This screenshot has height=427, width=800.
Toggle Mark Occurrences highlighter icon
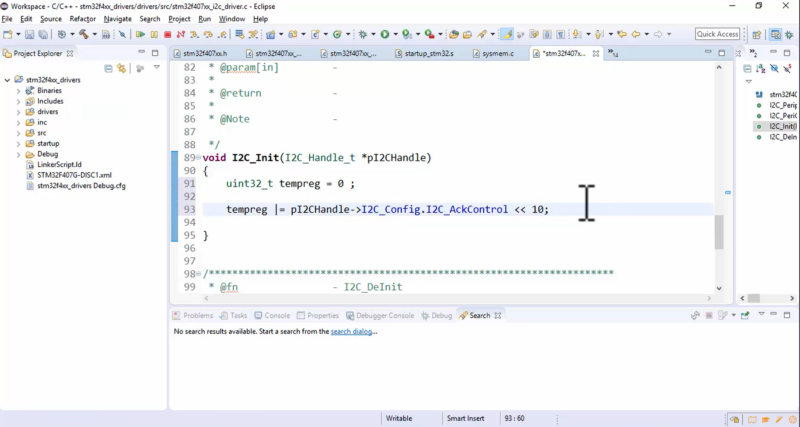507,34
